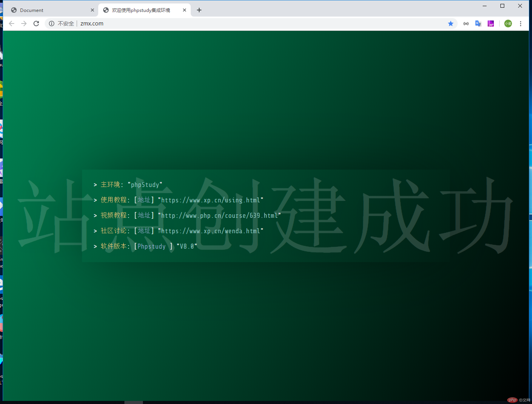This screenshot has width=532, height=404.
Task: Open the Chrome profile avatar
Action: coord(508,24)
